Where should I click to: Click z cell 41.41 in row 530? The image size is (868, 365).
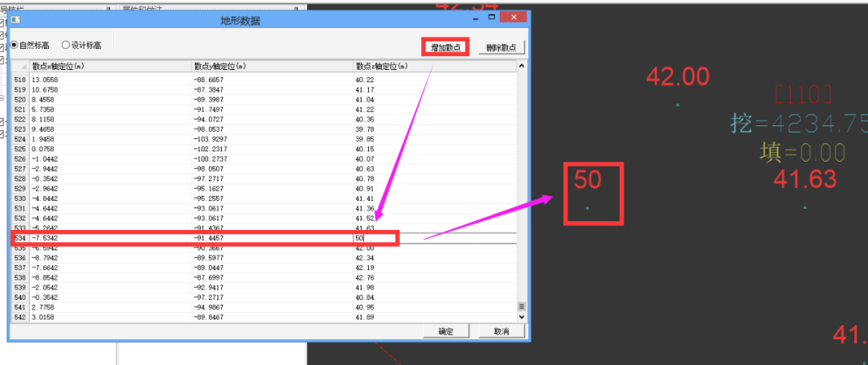(435, 199)
